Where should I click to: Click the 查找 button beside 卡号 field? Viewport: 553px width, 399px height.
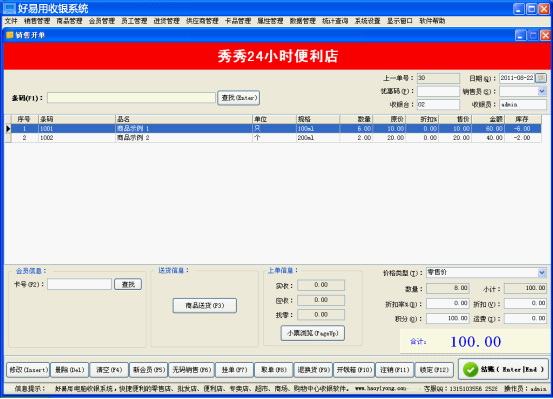click(x=128, y=284)
